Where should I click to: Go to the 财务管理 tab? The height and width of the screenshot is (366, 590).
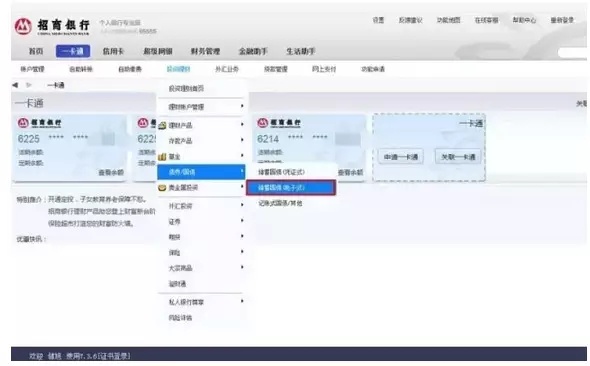(205, 51)
